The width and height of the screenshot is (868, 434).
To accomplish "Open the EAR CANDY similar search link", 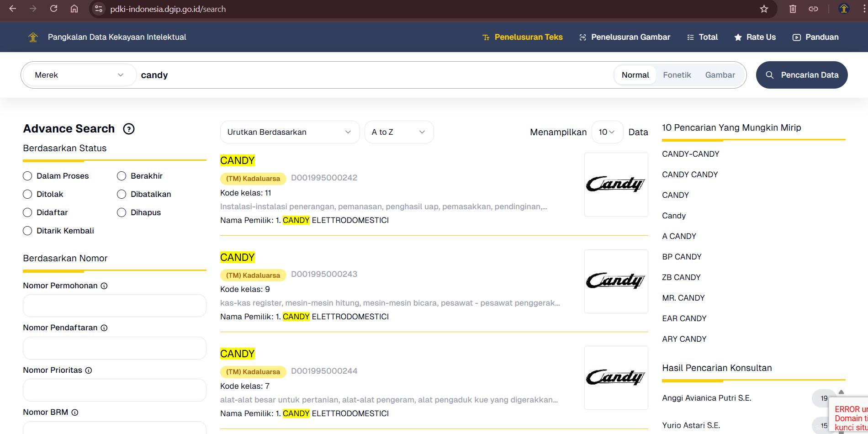I will (x=684, y=318).
